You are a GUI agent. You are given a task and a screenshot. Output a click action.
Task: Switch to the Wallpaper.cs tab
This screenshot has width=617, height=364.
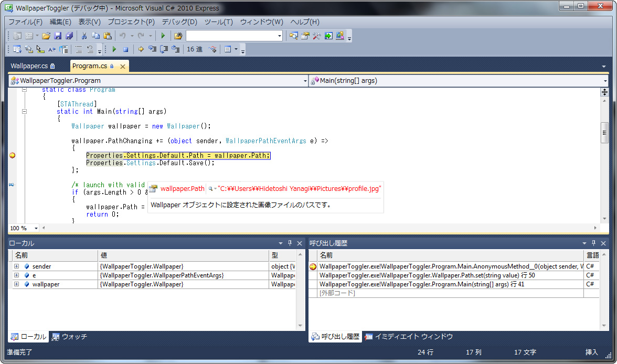click(33, 66)
